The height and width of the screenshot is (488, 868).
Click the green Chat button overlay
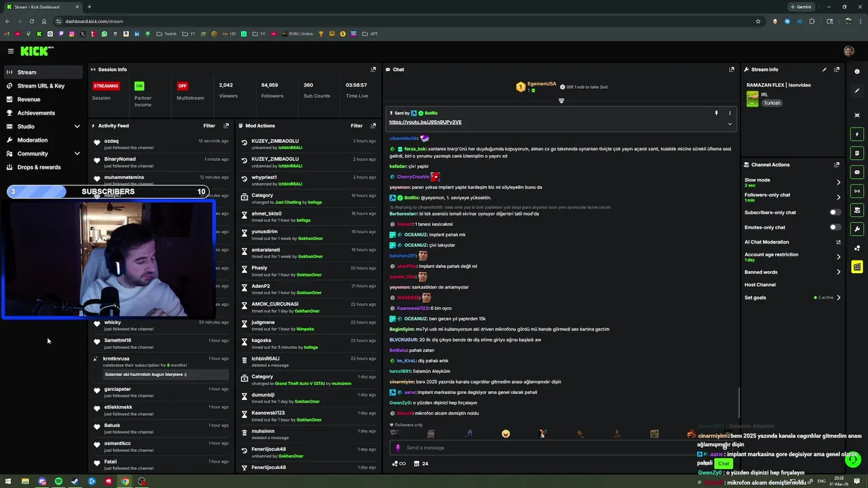[724, 464]
